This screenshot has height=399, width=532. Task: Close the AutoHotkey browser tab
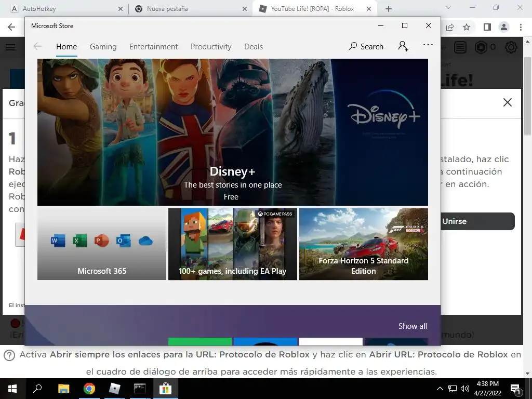121,9
